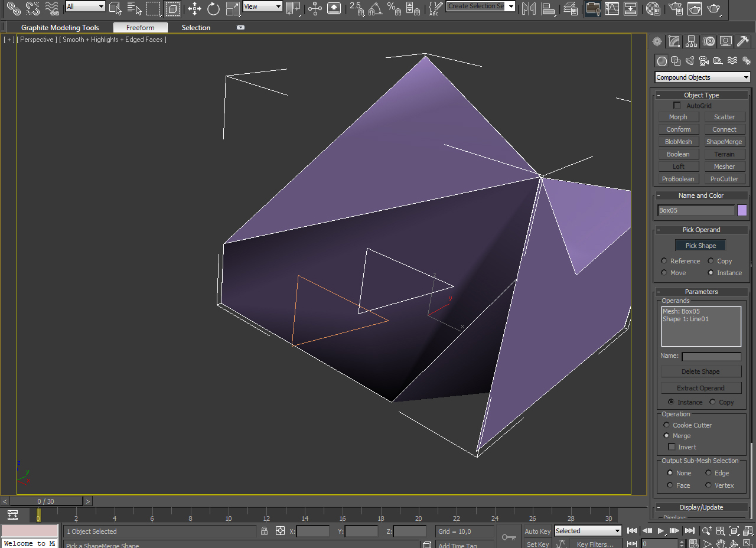
Task: Click the Render teapot icon
Action: [x=714, y=8]
